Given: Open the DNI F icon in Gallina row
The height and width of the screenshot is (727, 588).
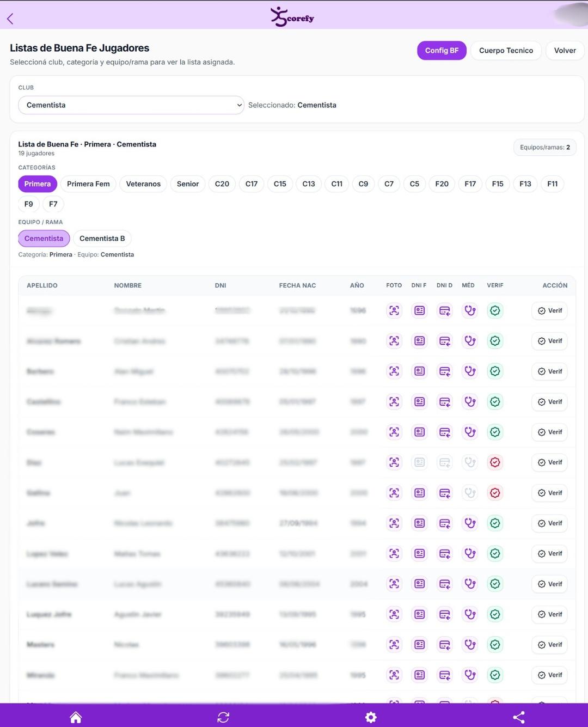Looking at the screenshot, I should click(419, 493).
